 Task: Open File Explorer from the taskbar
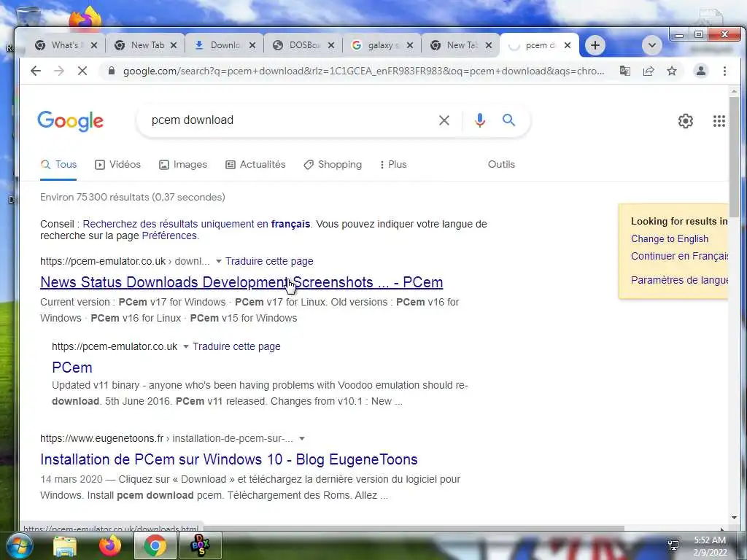point(65,545)
